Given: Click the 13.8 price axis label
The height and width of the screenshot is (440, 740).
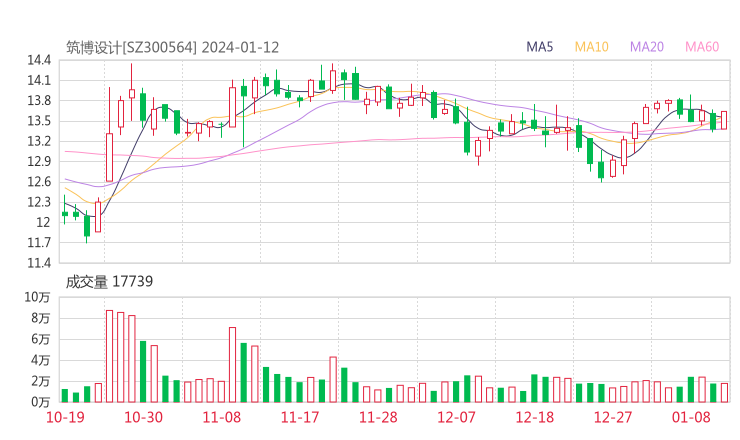Looking at the screenshot, I should point(39,101).
